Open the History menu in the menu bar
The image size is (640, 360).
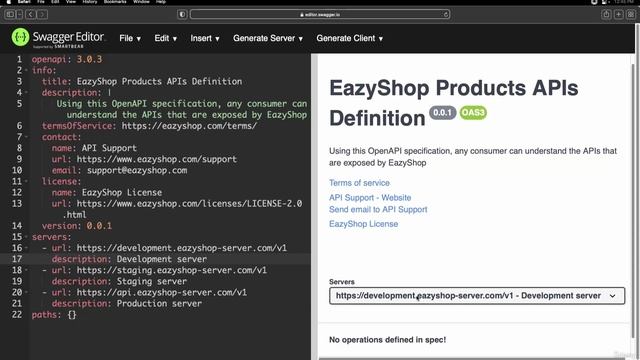(90, 2)
